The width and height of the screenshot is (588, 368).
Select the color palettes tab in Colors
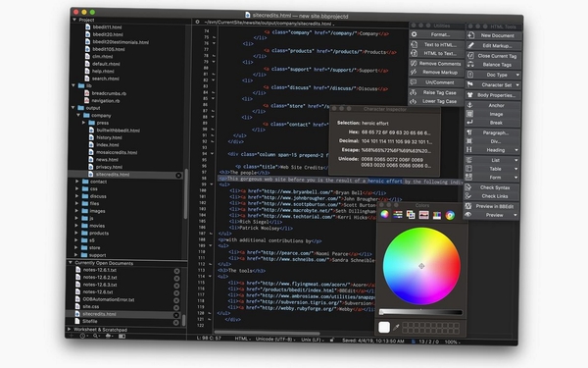[x=411, y=214]
